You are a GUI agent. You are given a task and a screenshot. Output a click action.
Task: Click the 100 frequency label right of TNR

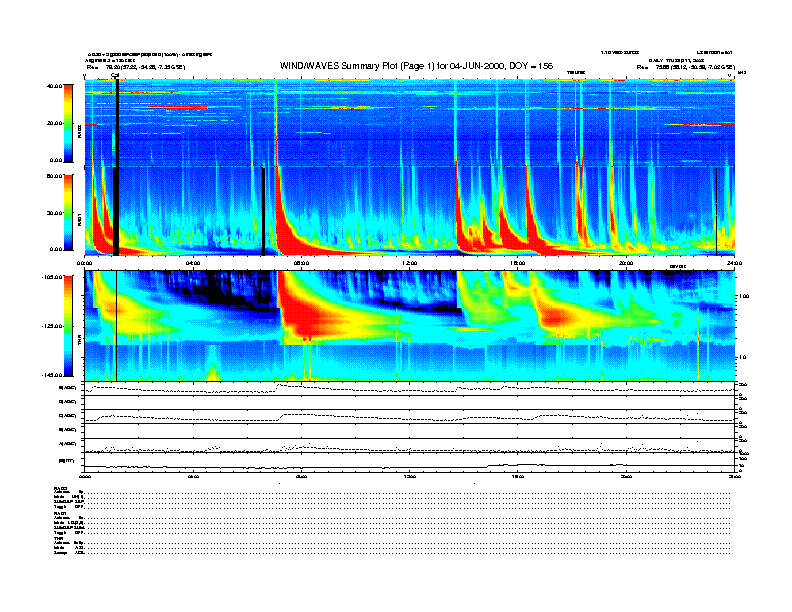pos(744,296)
